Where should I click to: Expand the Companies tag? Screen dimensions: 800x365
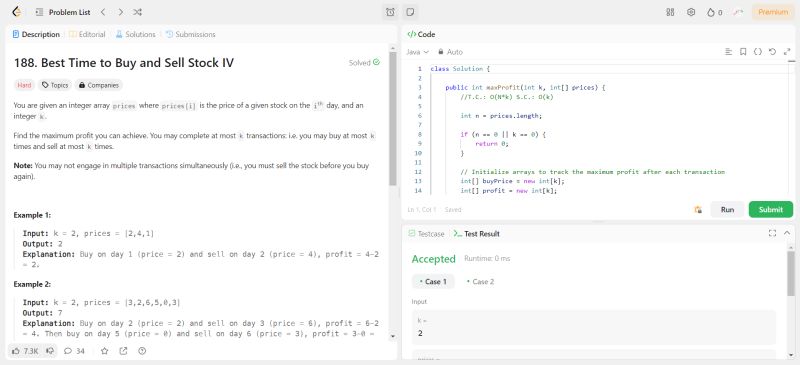[99, 85]
